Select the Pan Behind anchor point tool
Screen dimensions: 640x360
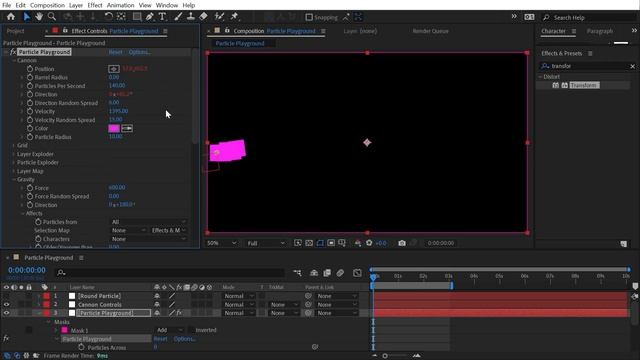point(121,17)
